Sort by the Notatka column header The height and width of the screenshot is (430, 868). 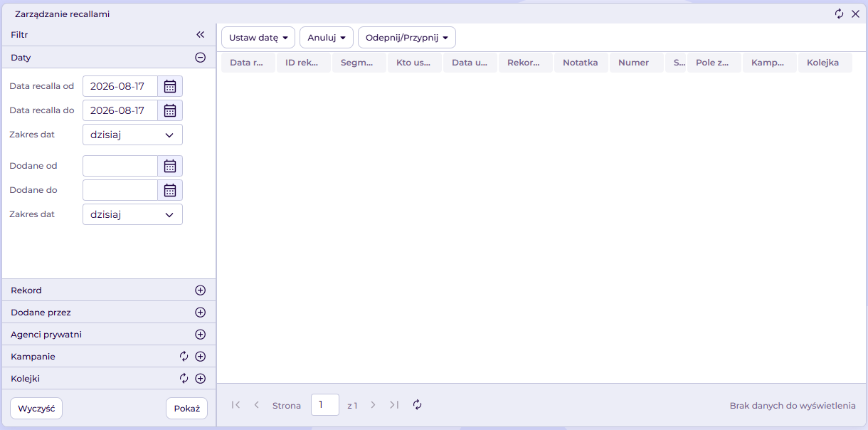coord(581,63)
